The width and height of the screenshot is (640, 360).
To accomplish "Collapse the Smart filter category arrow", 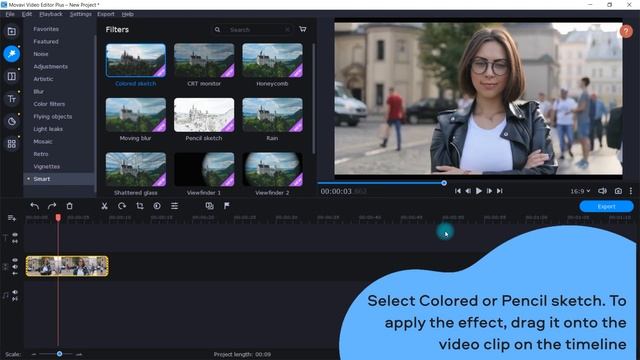I will click(x=28, y=179).
